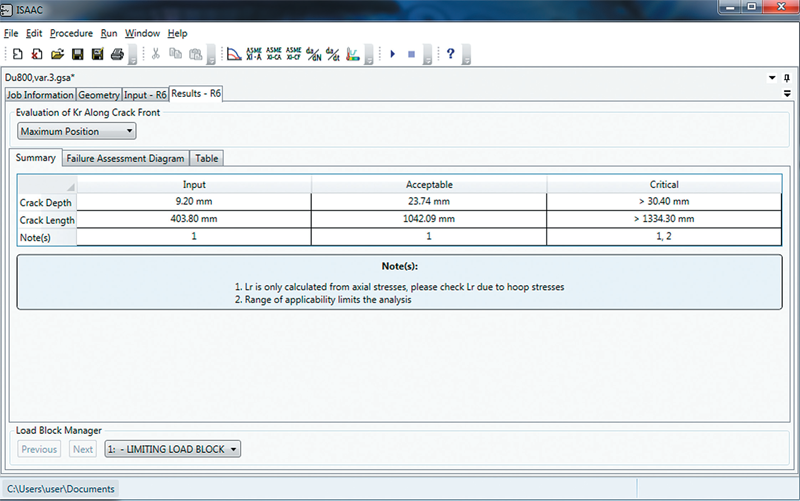Open the File menu
800x501 pixels.
[11, 33]
